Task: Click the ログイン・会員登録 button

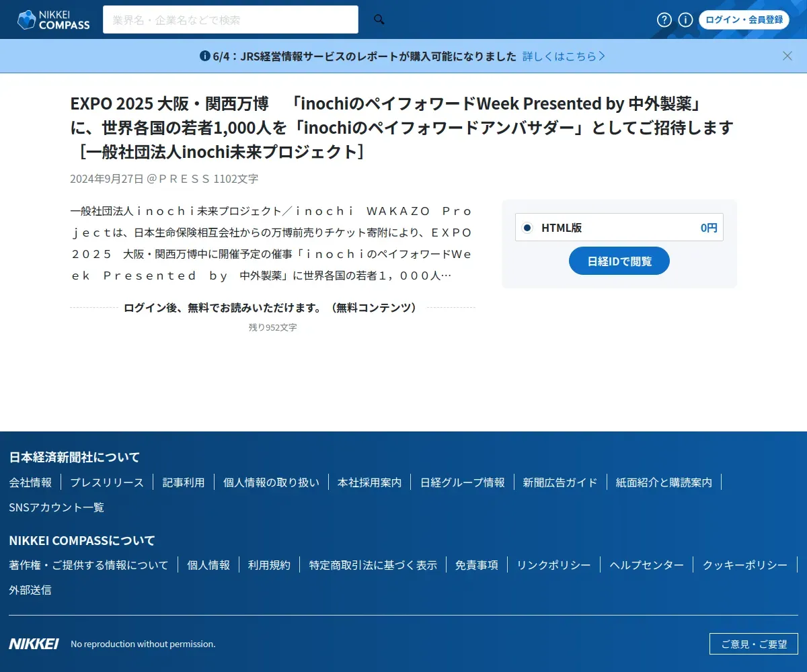Action: coord(744,19)
